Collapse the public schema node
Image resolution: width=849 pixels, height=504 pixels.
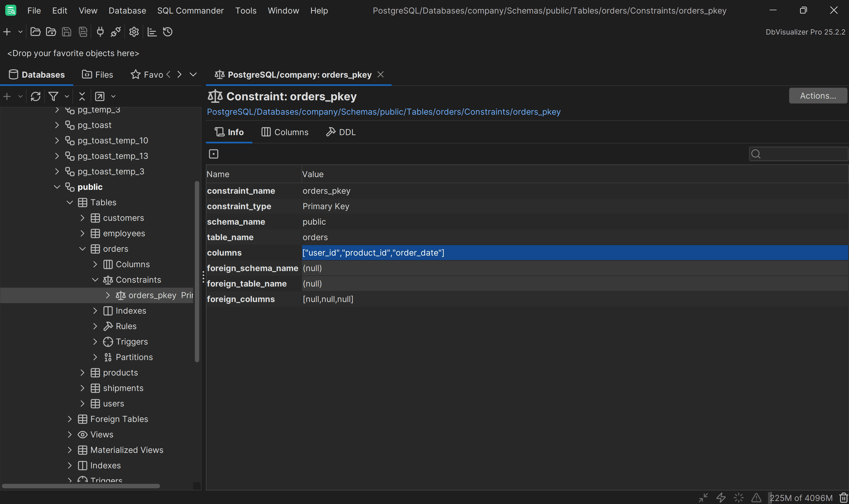point(57,187)
